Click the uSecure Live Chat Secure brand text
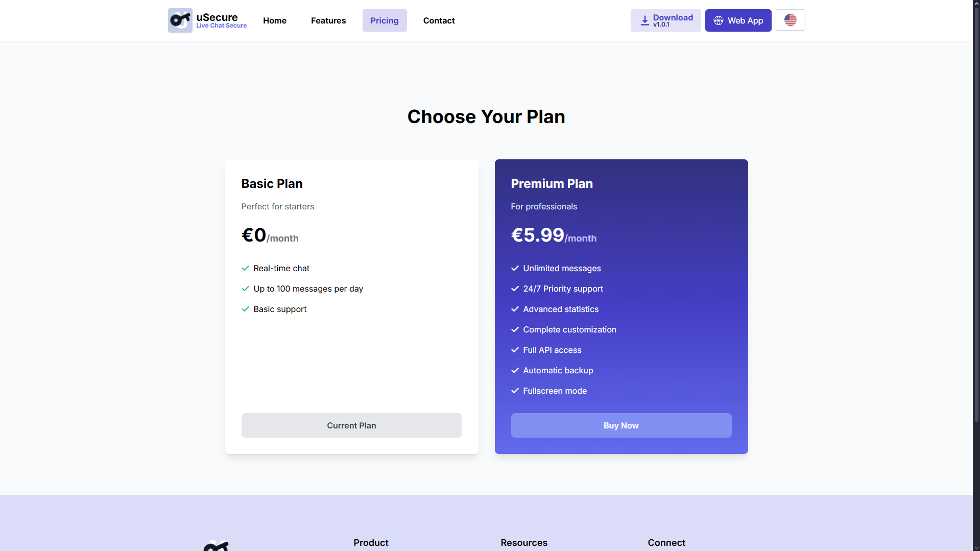Image resolution: width=980 pixels, height=551 pixels. pyautogui.click(x=221, y=20)
